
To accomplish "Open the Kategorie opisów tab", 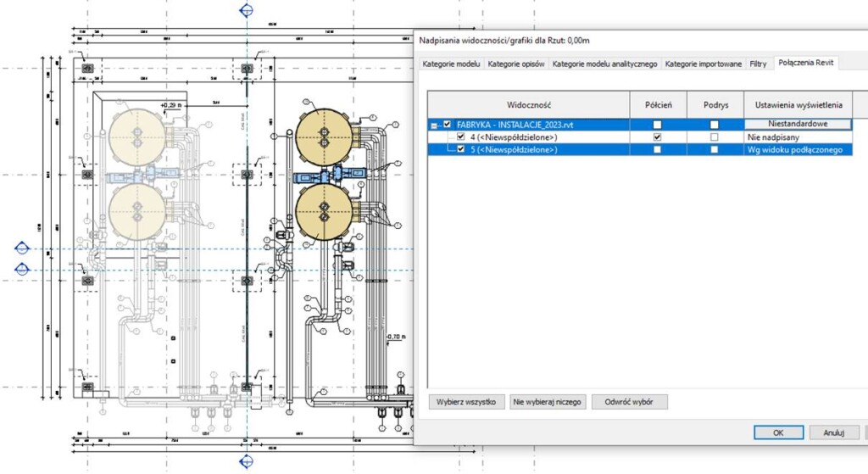I will [516, 64].
